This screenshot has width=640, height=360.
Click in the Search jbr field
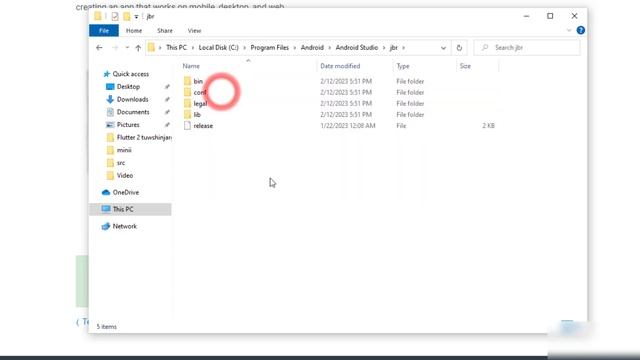click(527, 48)
